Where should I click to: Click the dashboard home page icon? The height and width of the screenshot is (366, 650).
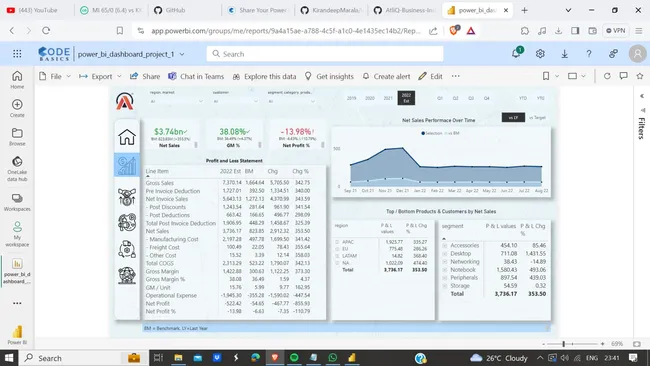click(x=127, y=137)
